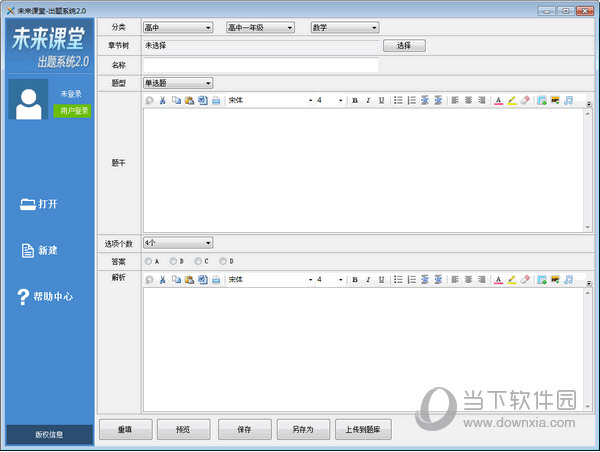Select answer option A radio button
600x452 pixels.
tap(148, 261)
